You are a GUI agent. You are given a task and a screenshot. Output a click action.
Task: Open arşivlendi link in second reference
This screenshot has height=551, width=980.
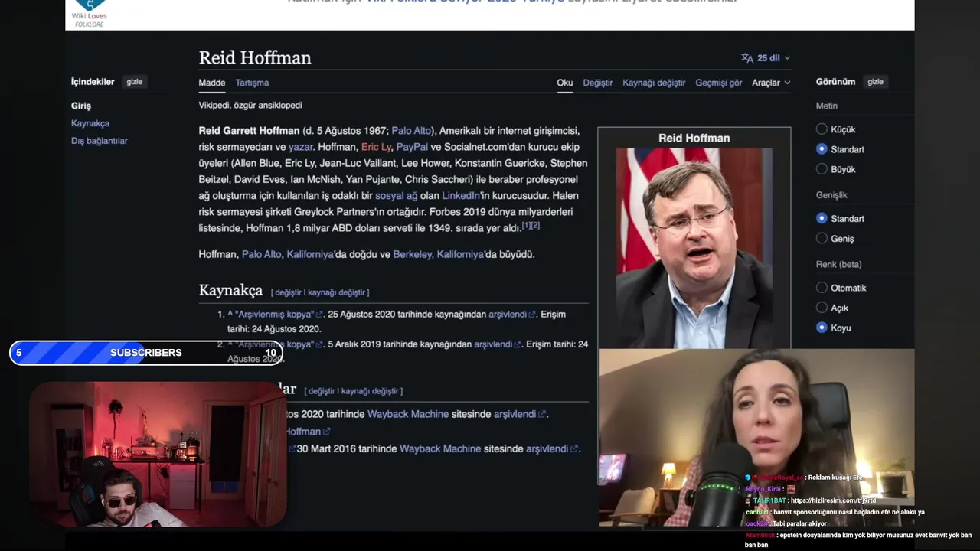point(493,344)
